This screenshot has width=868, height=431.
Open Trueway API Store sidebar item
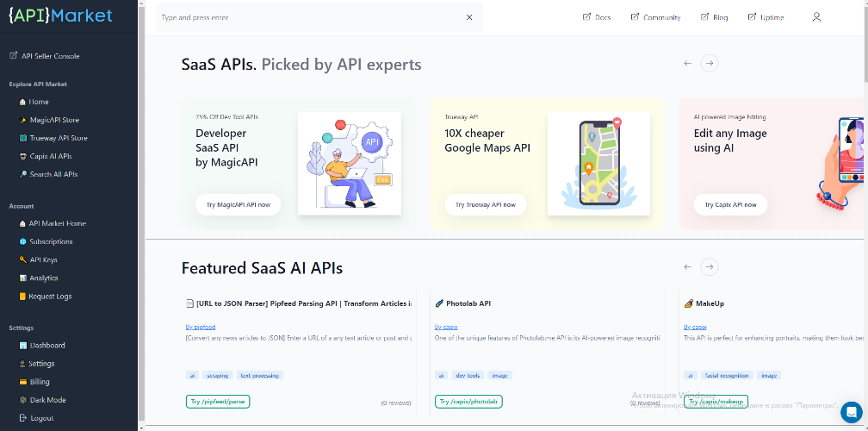tap(53, 138)
